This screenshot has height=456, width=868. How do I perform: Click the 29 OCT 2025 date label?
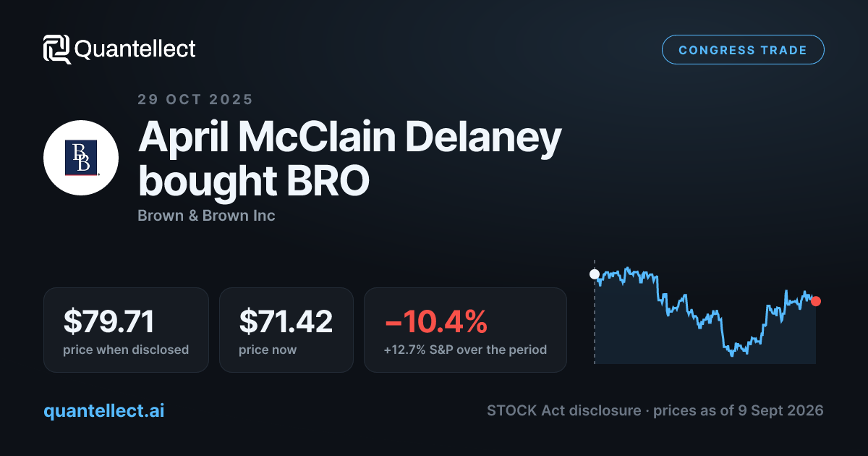point(195,99)
